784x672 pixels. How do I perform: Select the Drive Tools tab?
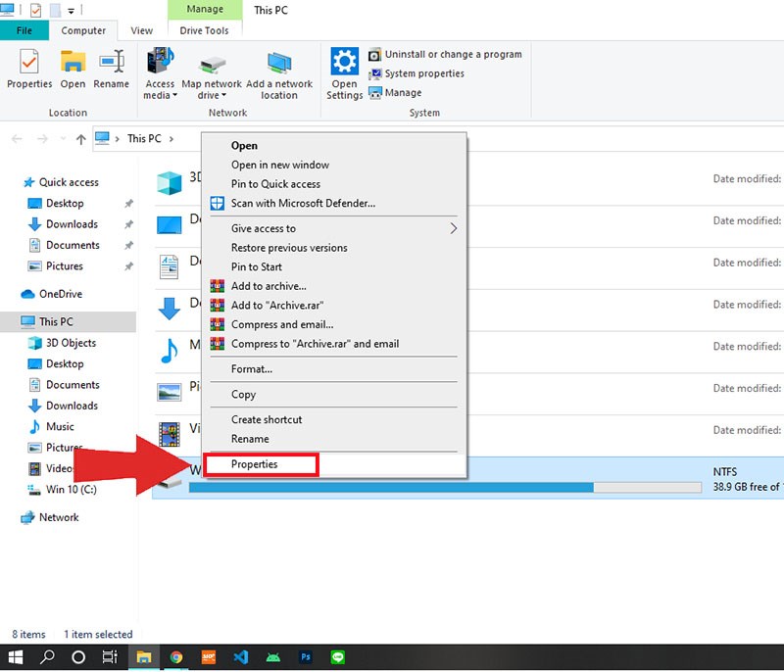tap(204, 30)
